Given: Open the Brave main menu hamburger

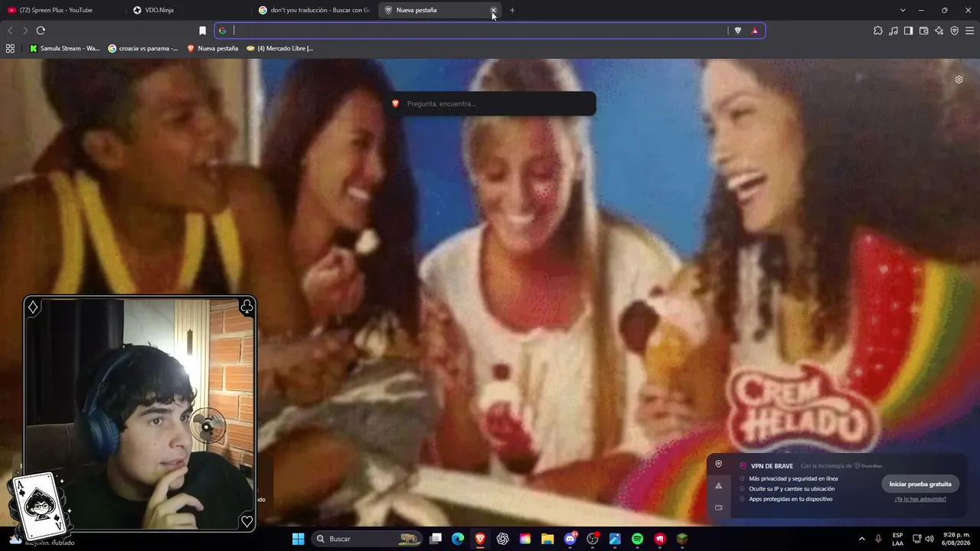Looking at the screenshot, I should tap(970, 31).
